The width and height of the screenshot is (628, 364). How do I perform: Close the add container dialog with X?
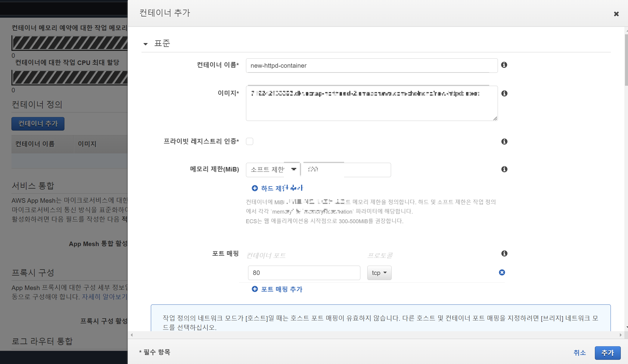click(616, 14)
